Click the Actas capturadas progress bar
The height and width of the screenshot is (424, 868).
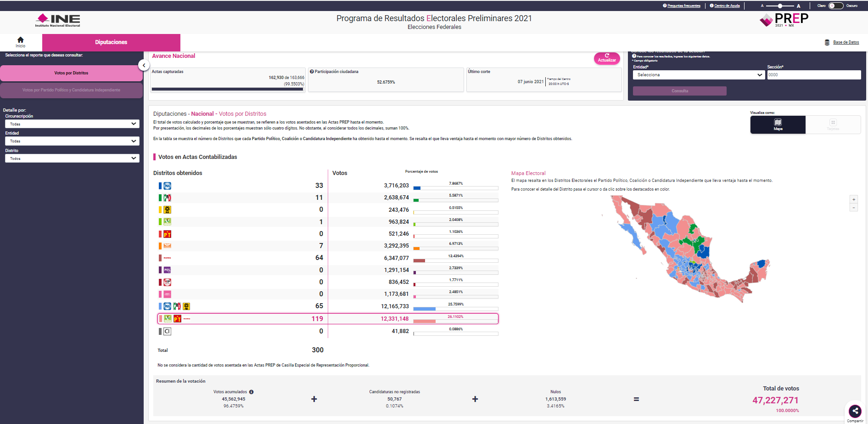click(x=228, y=89)
